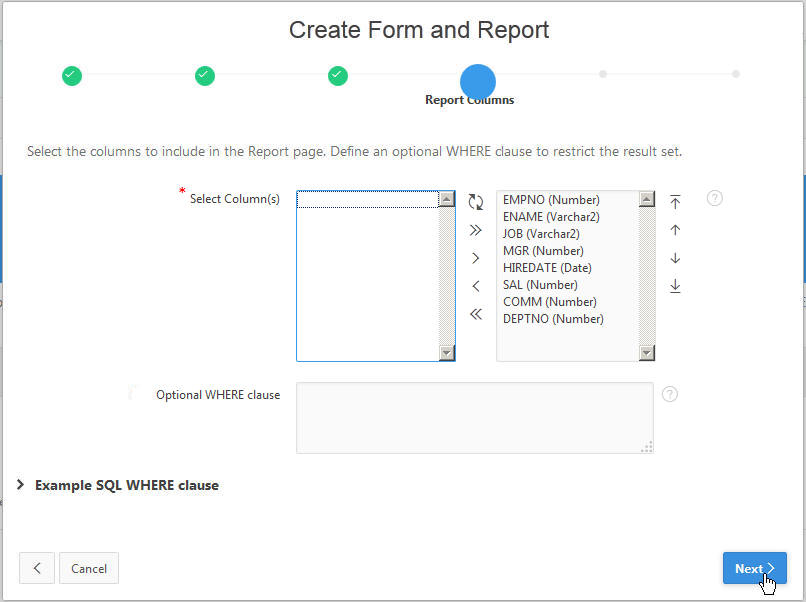Select HIREDATE (Date) in the column list

[x=547, y=268]
